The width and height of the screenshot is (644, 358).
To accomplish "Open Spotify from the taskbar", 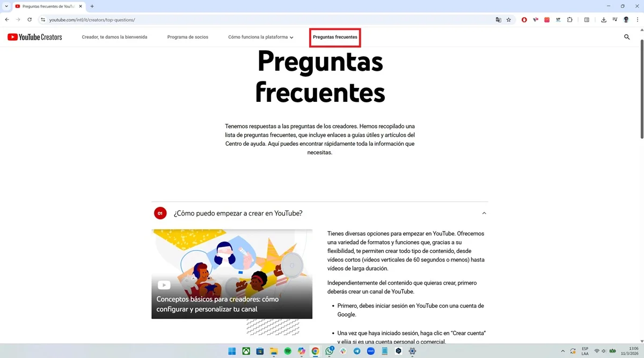I will pyautogui.click(x=288, y=351).
